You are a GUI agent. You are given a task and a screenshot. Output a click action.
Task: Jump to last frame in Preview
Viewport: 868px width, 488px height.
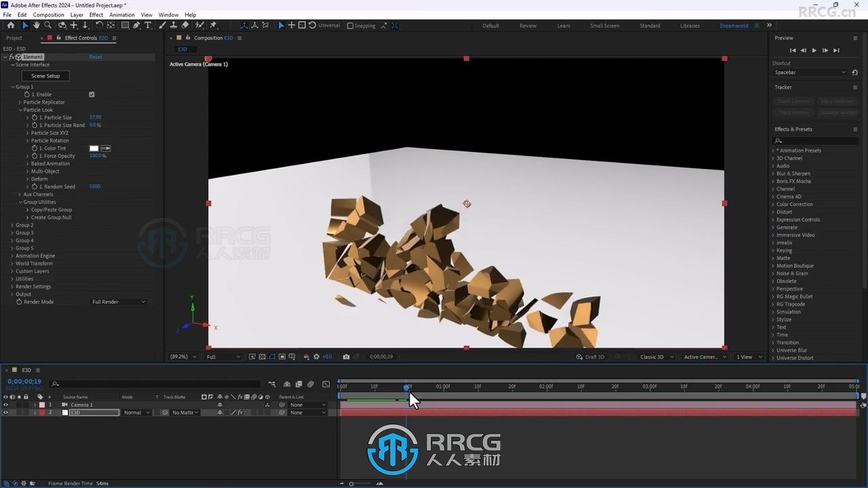point(836,50)
